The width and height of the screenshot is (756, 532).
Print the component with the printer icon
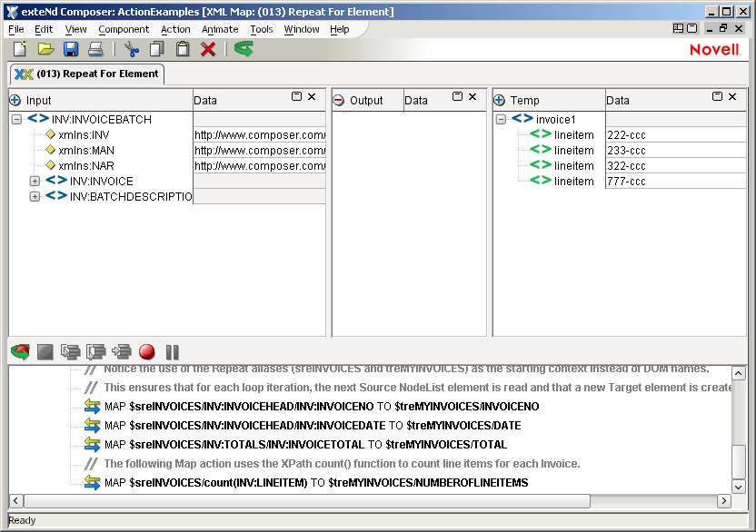[95, 49]
